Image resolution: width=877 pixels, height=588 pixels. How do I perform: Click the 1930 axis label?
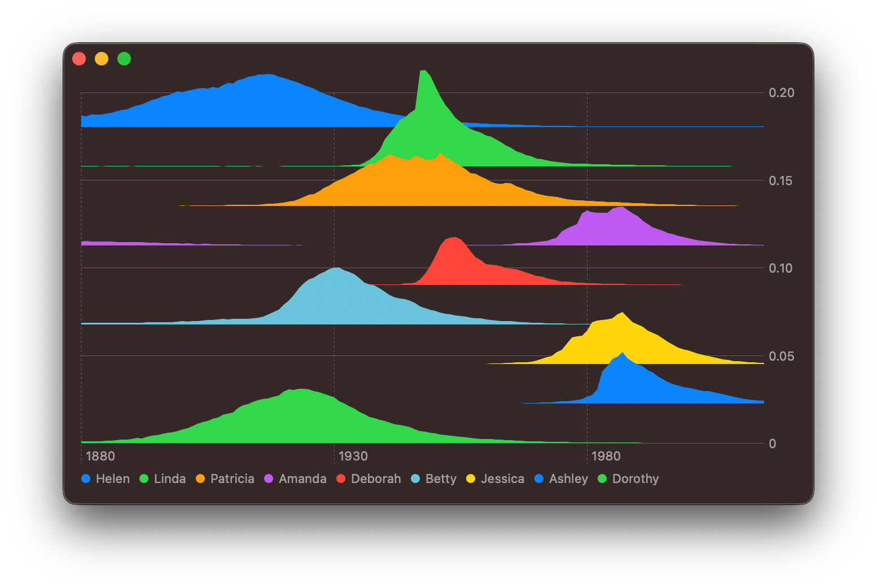coord(353,456)
